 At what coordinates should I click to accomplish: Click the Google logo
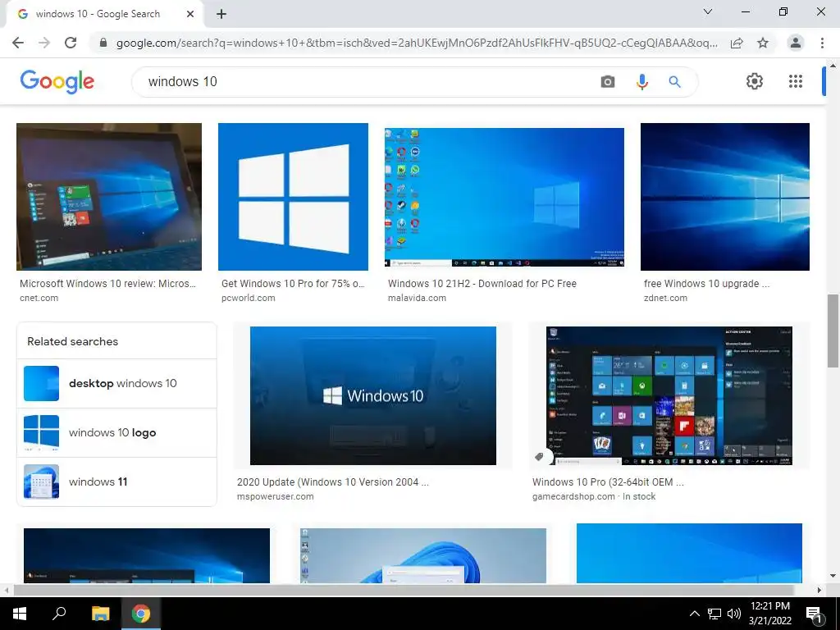click(x=57, y=81)
